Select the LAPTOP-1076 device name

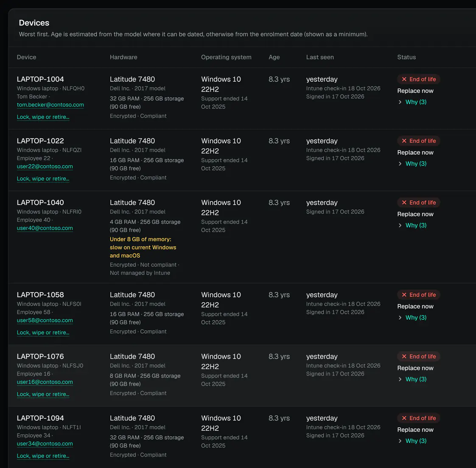(40, 356)
